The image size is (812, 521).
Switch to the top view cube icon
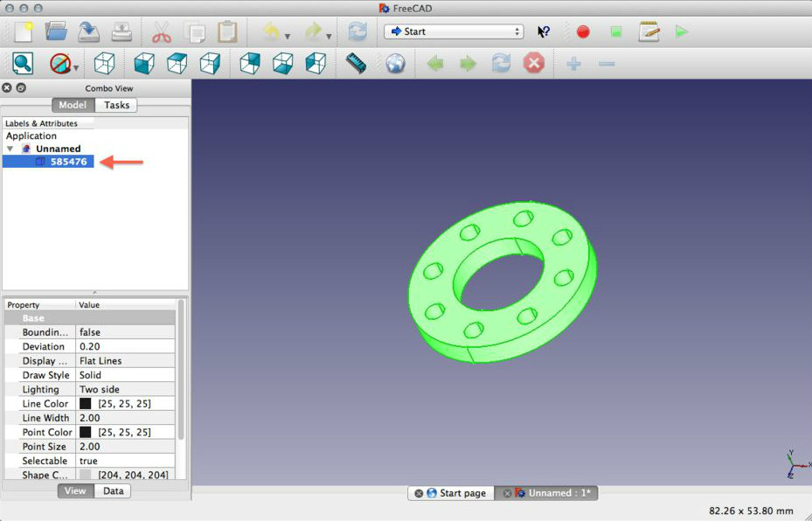coord(177,64)
